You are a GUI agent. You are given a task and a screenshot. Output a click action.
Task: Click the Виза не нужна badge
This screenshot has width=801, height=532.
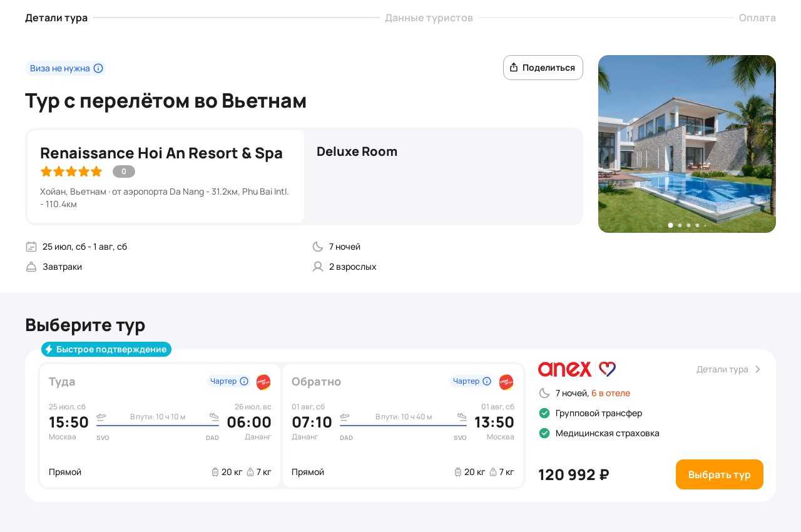[x=66, y=68]
